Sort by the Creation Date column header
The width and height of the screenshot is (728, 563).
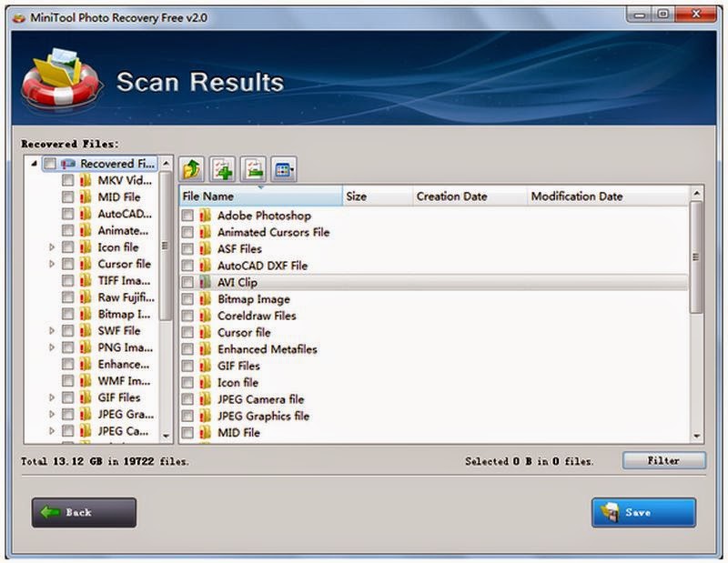(x=470, y=196)
